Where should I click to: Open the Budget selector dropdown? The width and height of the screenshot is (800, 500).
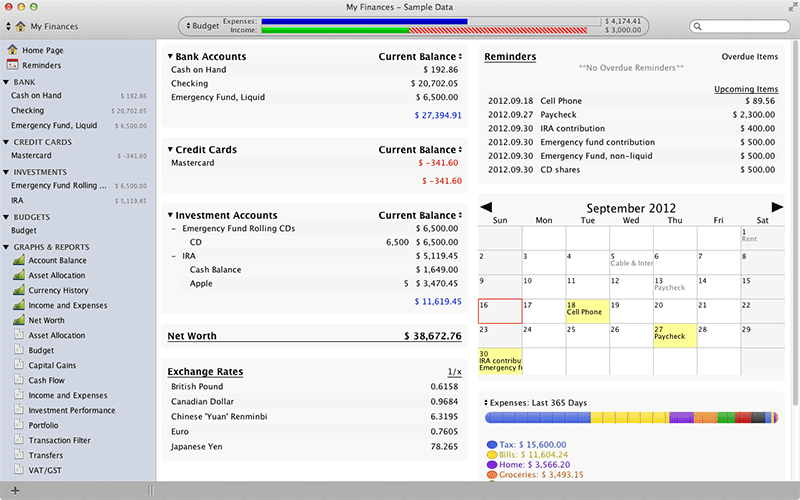click(205, 26)
